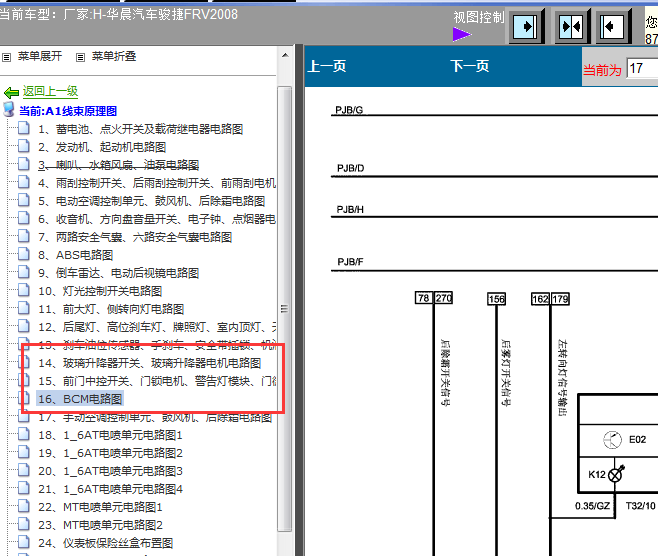Click the purple play arrow under 视图控制
This screenshot has height=556, width=658.
pyautogui.click(x=462, y=34)
